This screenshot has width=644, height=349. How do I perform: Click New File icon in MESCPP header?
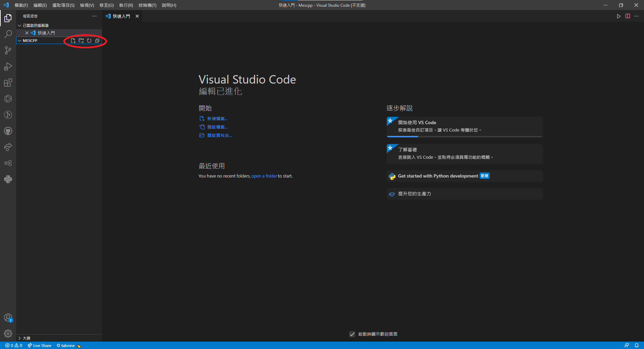click(x=73, y=41)
